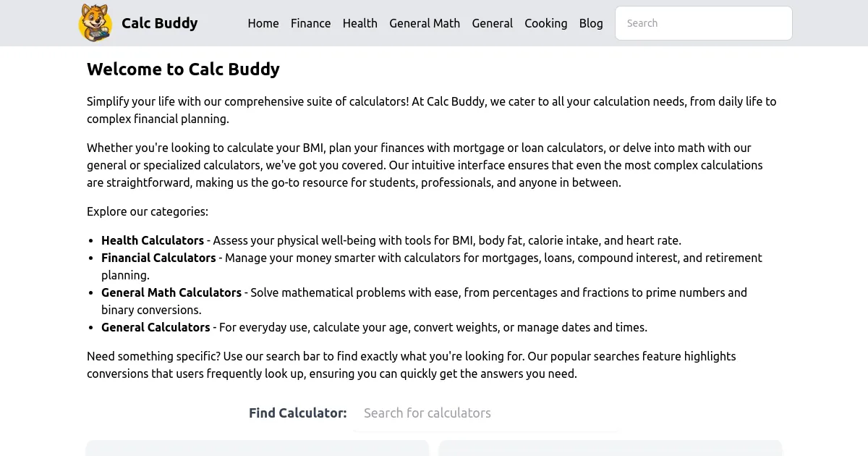Viewport: 868px width, 456px height.
Task: Click the Calc Buddy fox logo
Action: pyautogui.click(x=95, y=22)
